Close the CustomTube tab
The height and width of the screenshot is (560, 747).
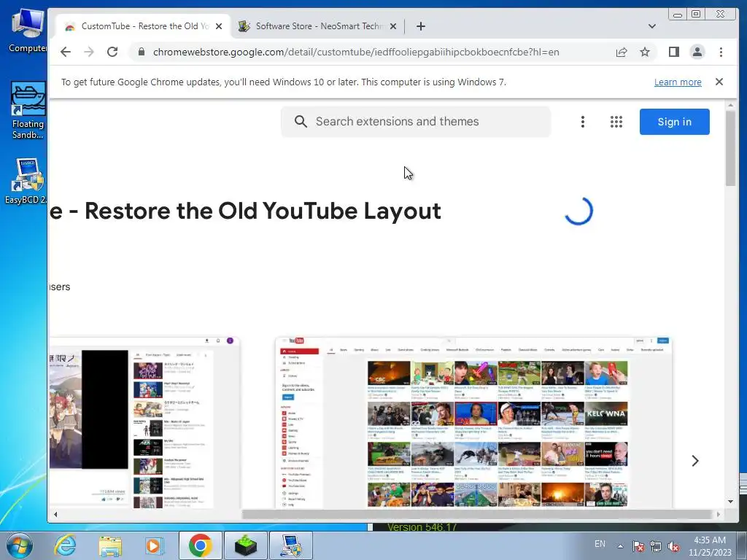pyautogui.click(x=219, y=26)
